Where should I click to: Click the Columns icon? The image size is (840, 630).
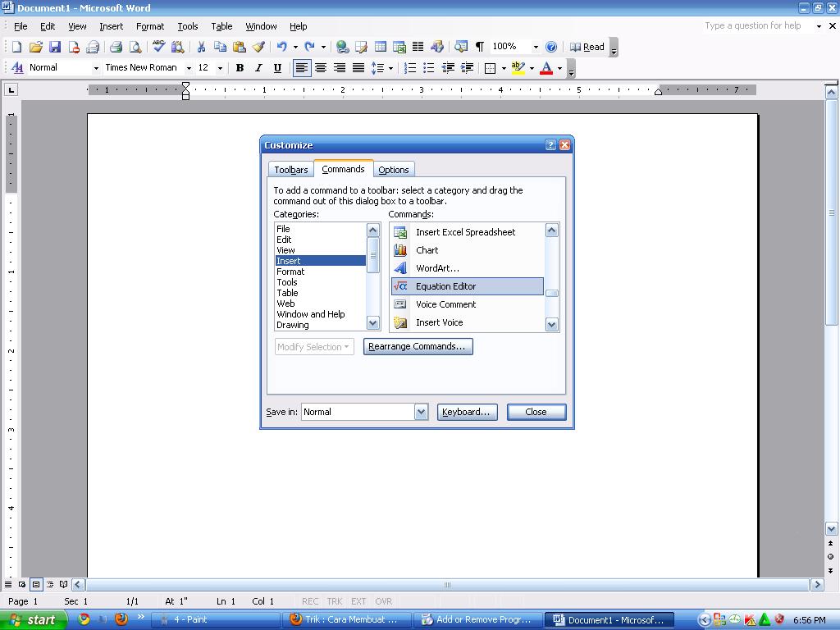(418, 47)
